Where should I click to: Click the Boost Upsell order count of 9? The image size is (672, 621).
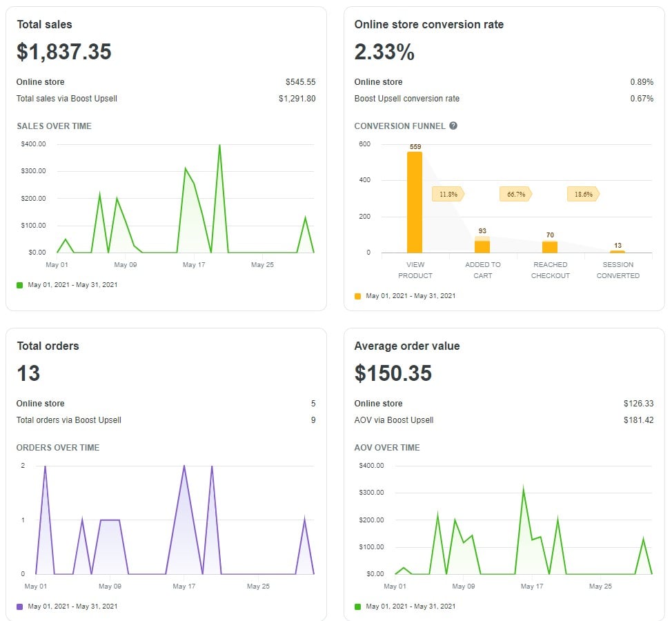tap(313, 420)
